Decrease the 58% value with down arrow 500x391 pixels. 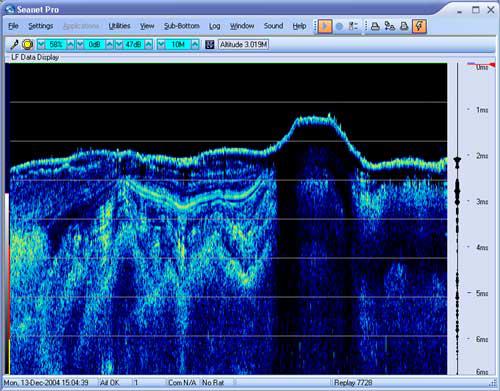click(x=41, y=44)
